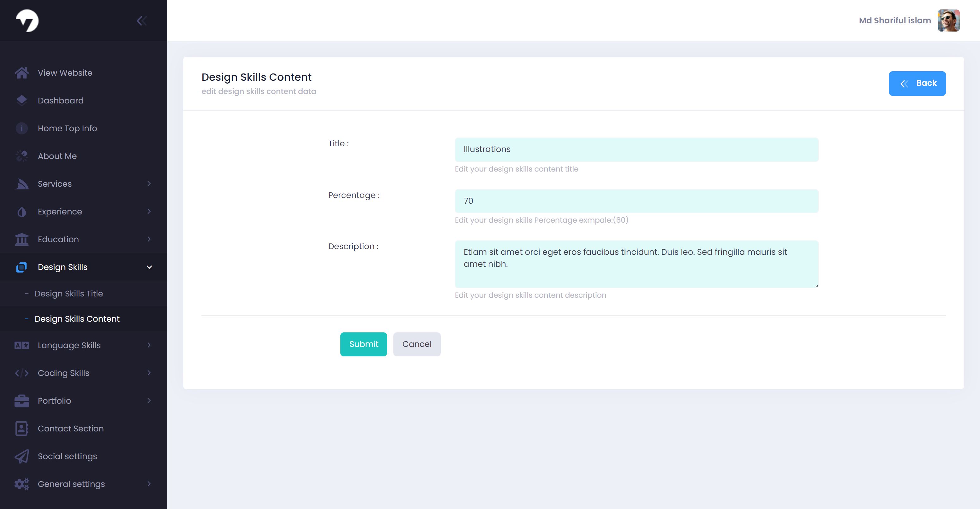Click the Home Top Info icon

pyautogui.click(x=22, y=128)
